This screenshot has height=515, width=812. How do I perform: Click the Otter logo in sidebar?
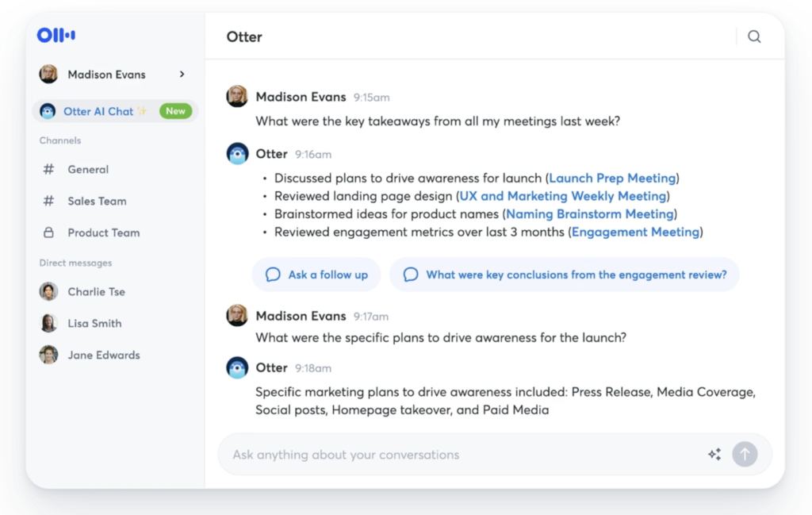56,35
